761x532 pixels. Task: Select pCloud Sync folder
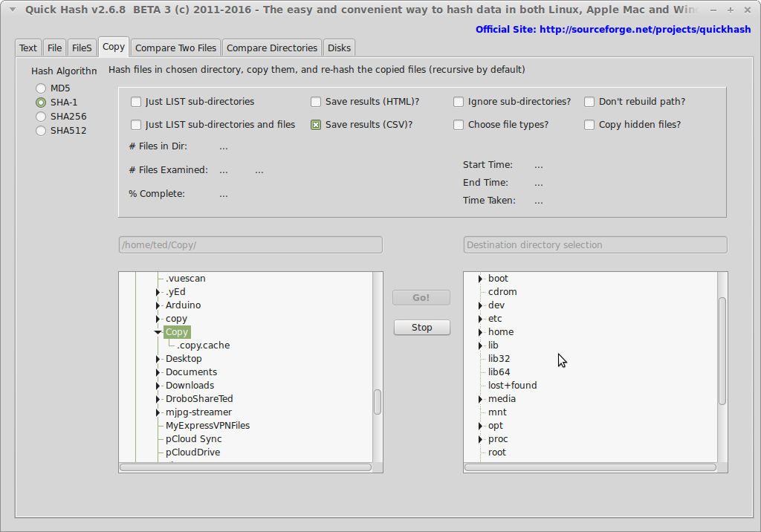click(194, 439)
